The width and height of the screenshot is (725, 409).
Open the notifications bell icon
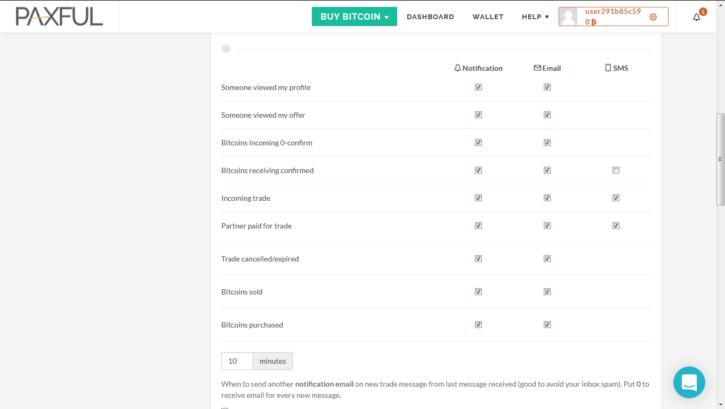pyautogui.click(x=696, y=17)
